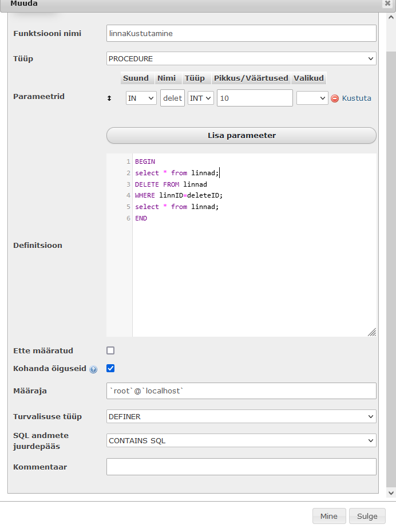Open the Turvalisuse tüüp DEFINER dropdown
The width and height of the screenshot is (396, 532).
[241, 416]
